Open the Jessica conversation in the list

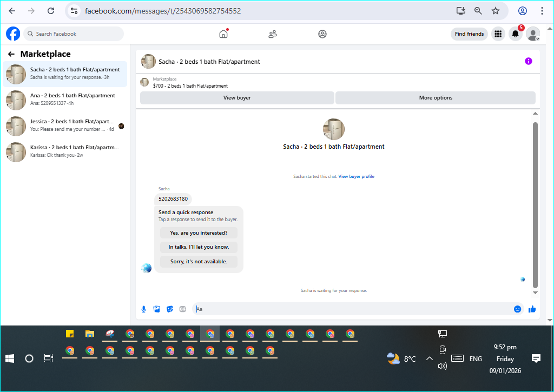[65, 126]
